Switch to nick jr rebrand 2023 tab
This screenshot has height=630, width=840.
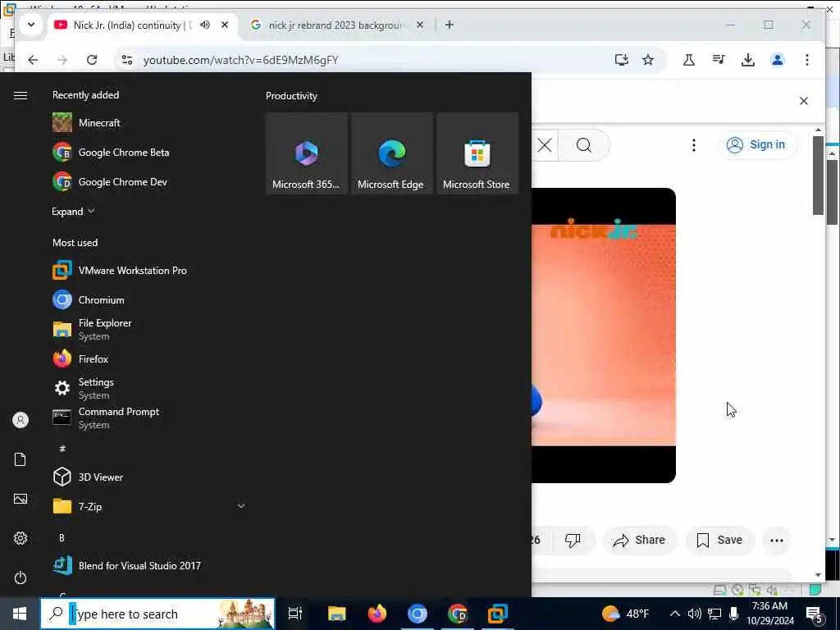click(337, 25)
